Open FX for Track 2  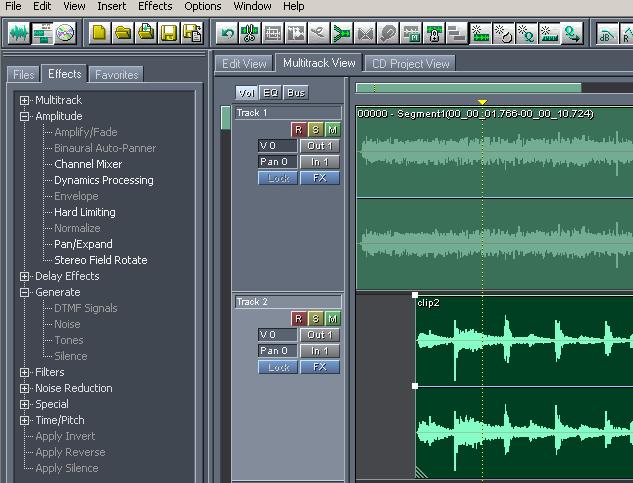[320, 367]
